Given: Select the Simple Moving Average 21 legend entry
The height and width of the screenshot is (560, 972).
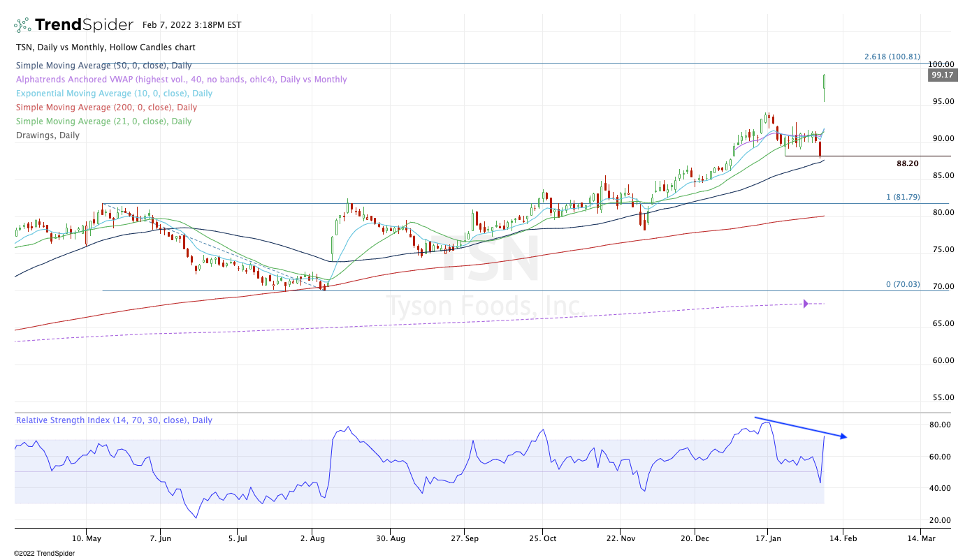Looking at the screenshot, I should [x=103, y=121].
